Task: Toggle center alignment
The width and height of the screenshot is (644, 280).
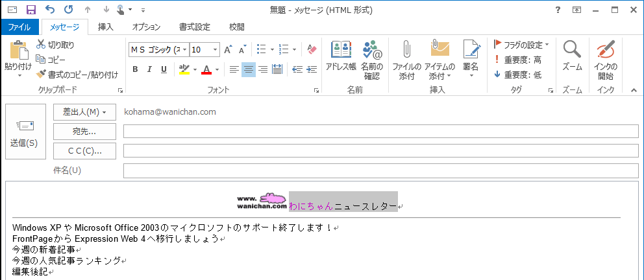Action: (x=249, y=69)
